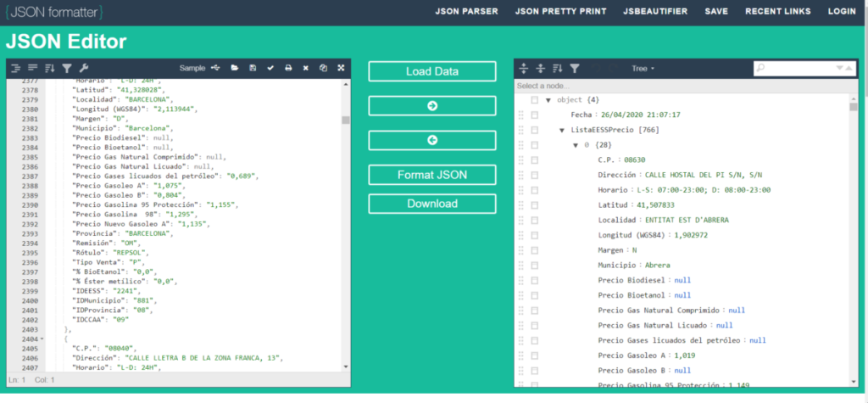Click the box next to Localidad row
Viewport: 868px width, 403px height.
point(534,220)
